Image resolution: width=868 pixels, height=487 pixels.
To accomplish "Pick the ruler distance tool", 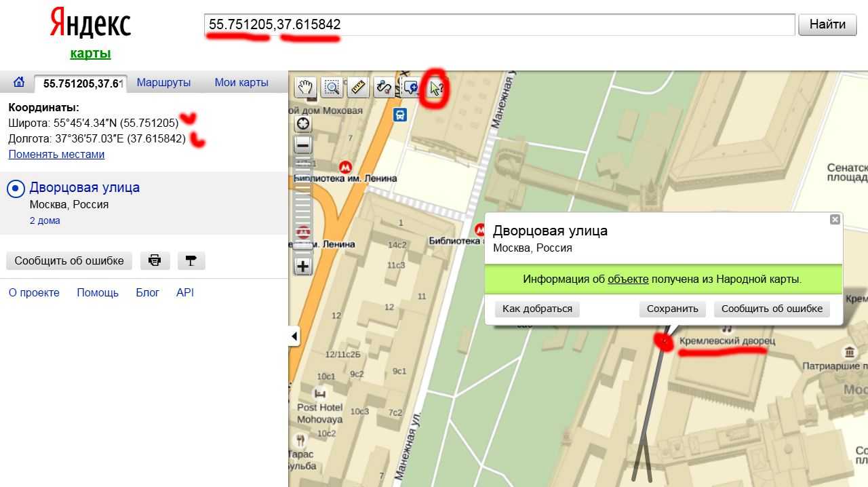I will click(357, 87).
